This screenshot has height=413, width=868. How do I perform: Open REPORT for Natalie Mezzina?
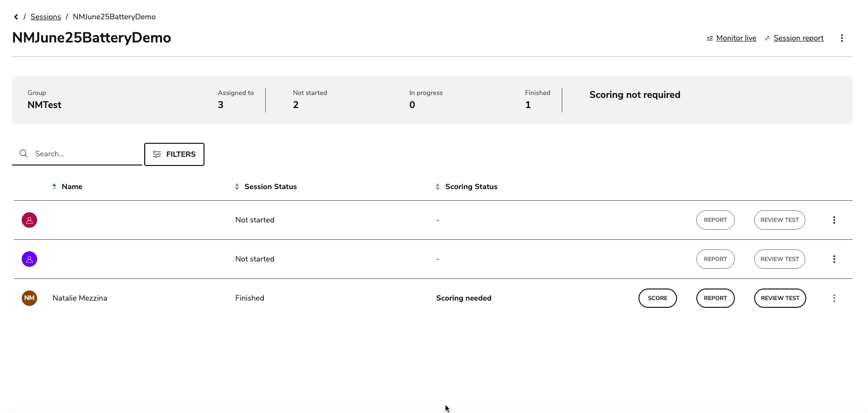click(x=715, y=298)
